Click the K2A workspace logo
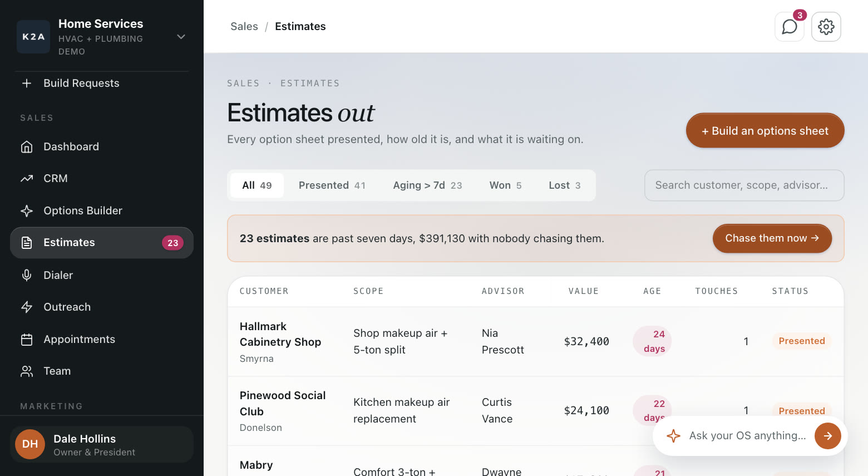 (x=33, y=37)
